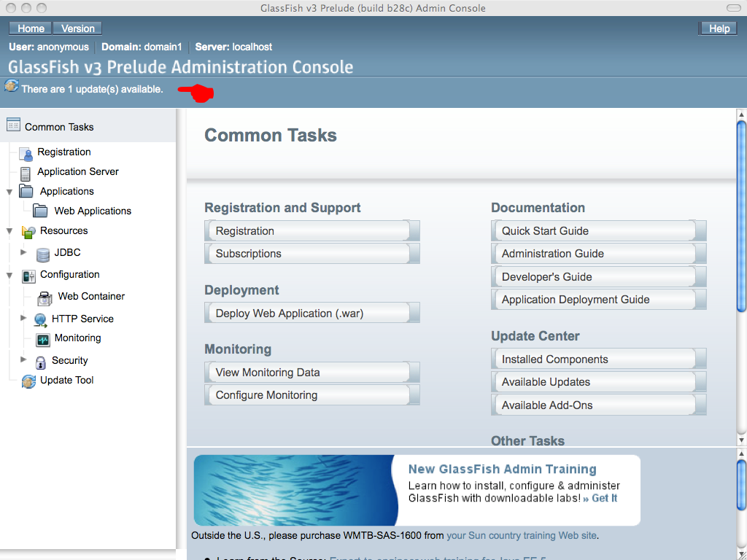Click the Security padlock icon
Image resolution: width=747 pixels, height=560 pixels.
41,362
